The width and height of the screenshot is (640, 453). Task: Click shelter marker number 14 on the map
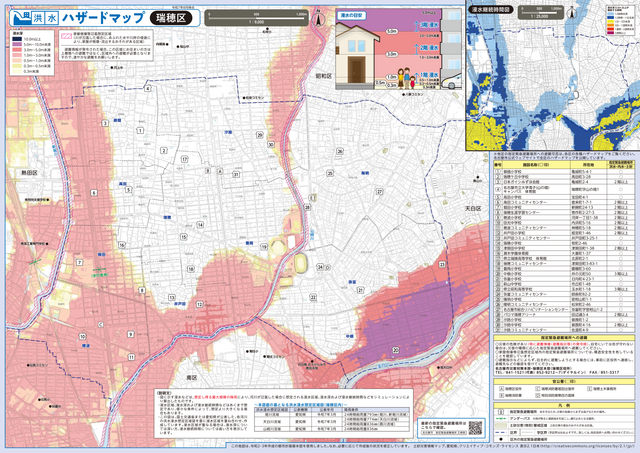(200, 225)
